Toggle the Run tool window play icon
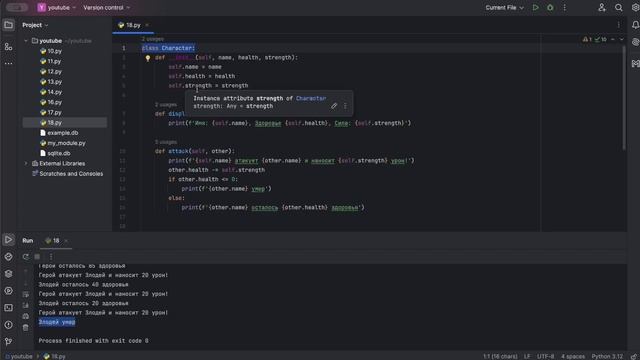Screen dimensions: 640x360 tap(8, 240)
